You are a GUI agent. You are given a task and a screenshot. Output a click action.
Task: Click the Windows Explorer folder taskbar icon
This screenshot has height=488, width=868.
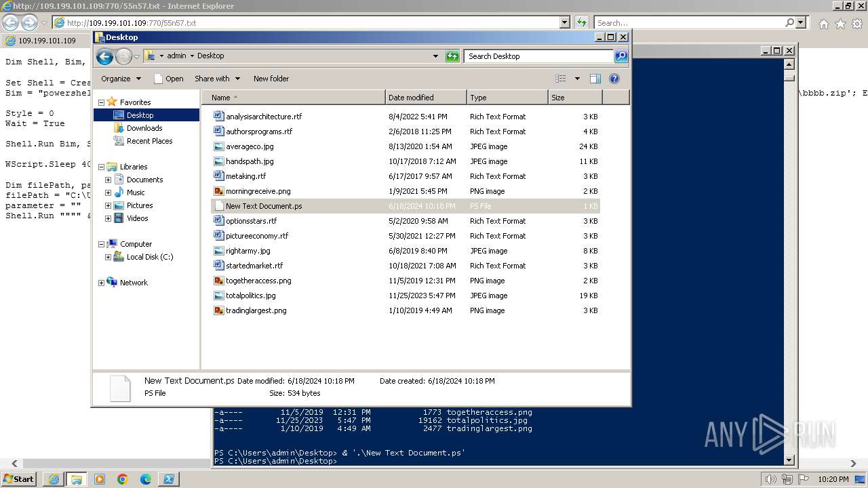click(x=76, y=479)
